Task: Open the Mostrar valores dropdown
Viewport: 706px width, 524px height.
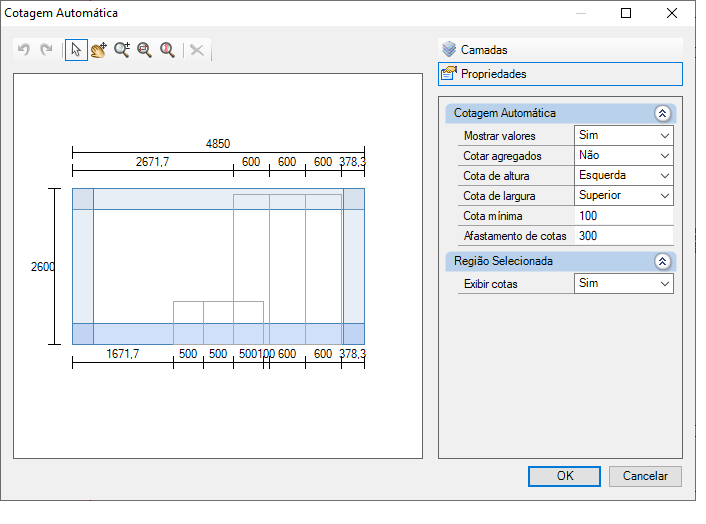Action: (x=624, y=135)
